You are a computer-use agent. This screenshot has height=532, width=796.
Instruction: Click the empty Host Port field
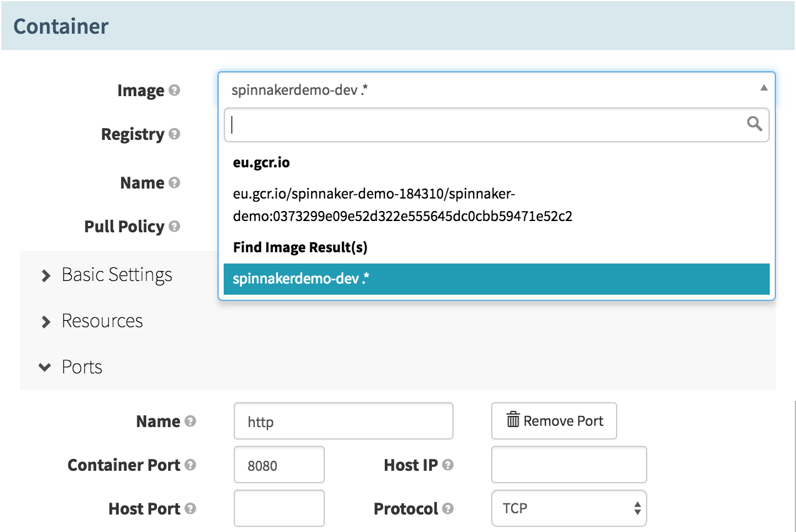coord(279,508)
